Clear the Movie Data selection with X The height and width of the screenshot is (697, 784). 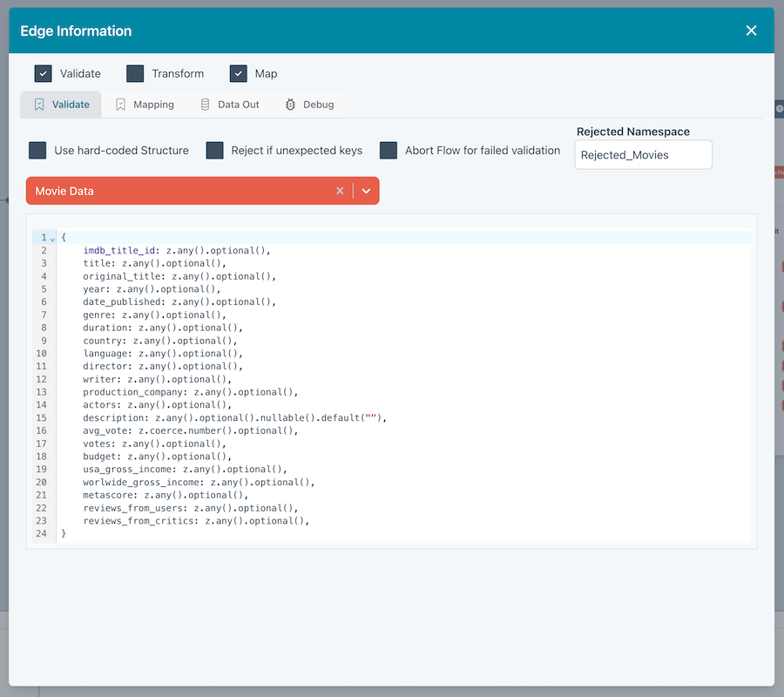(x=340, y=191)
